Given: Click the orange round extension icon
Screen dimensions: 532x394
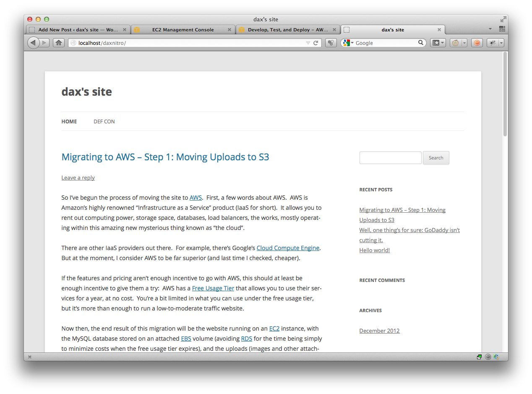Looking at the screenshot, I should tap(477, 43).
